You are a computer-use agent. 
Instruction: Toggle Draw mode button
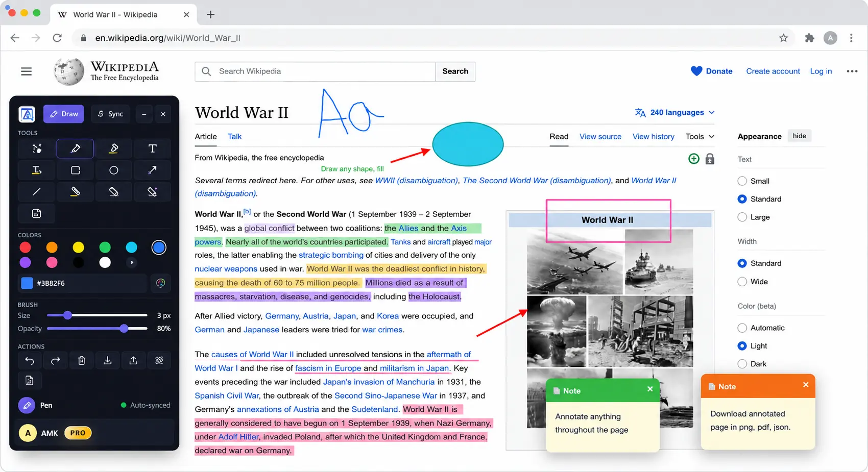[x=64, y=114]
